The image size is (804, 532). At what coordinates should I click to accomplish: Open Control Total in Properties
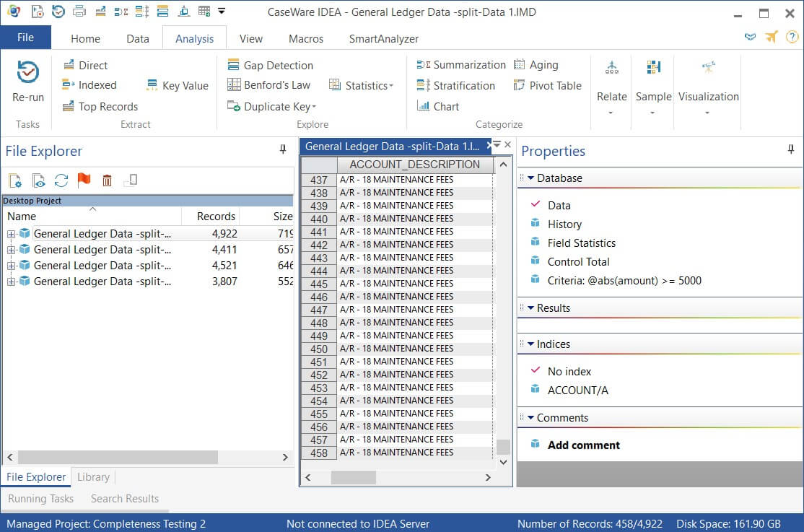(578, 262)
